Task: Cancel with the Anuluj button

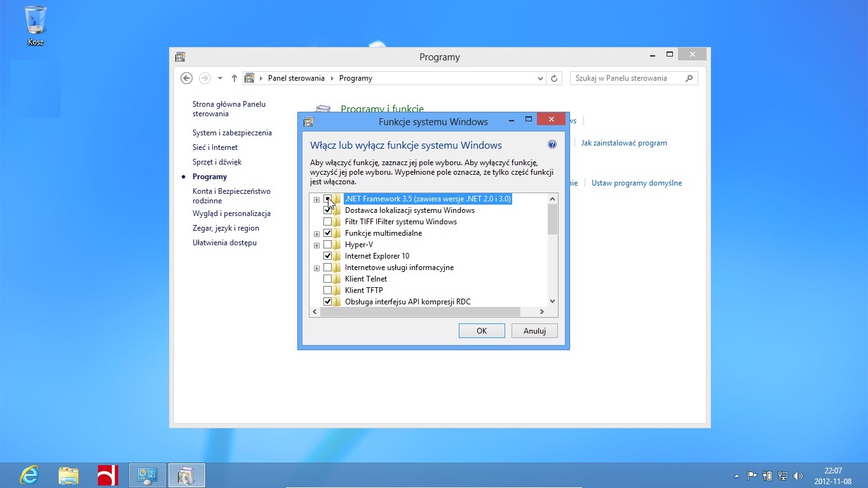Action: point(534,330)
